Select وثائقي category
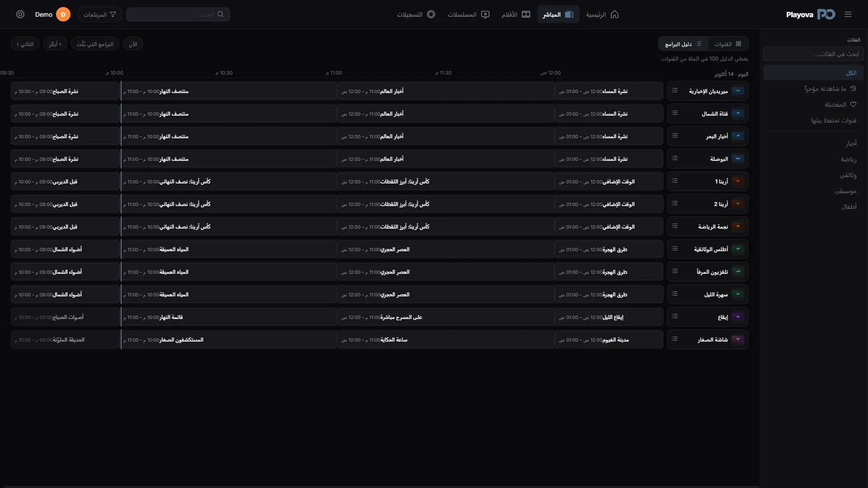Viewport: 868px width, 488px height. pyautogui.click(x=813, y=175)
